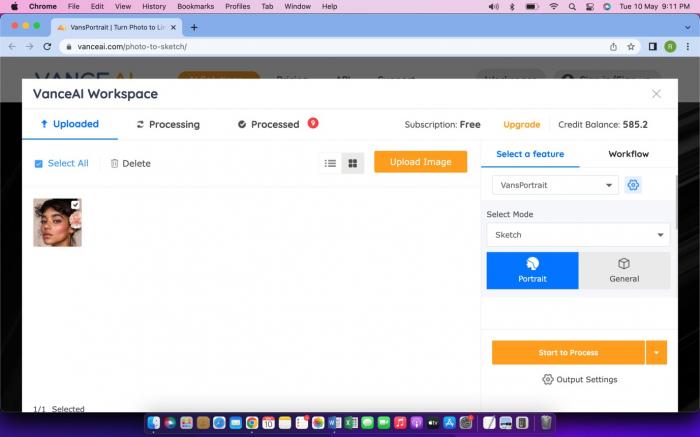Switch to the Processed tab

click(x=269, y=125)
